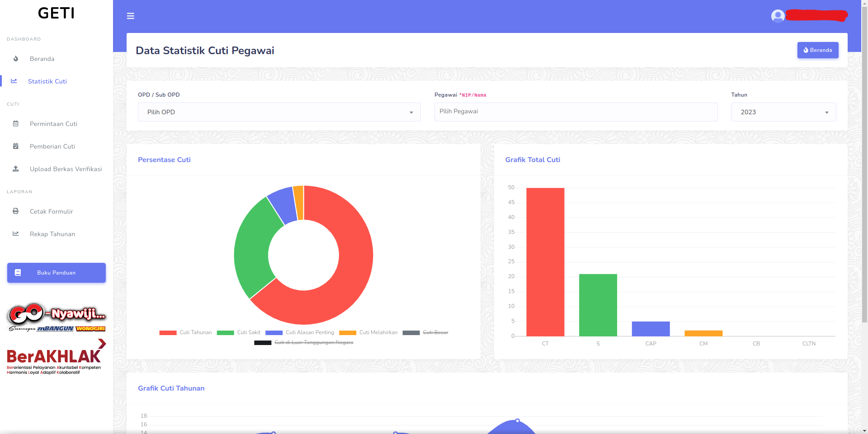Click the Cetak Formulir printer icon

tap(16, 211)
